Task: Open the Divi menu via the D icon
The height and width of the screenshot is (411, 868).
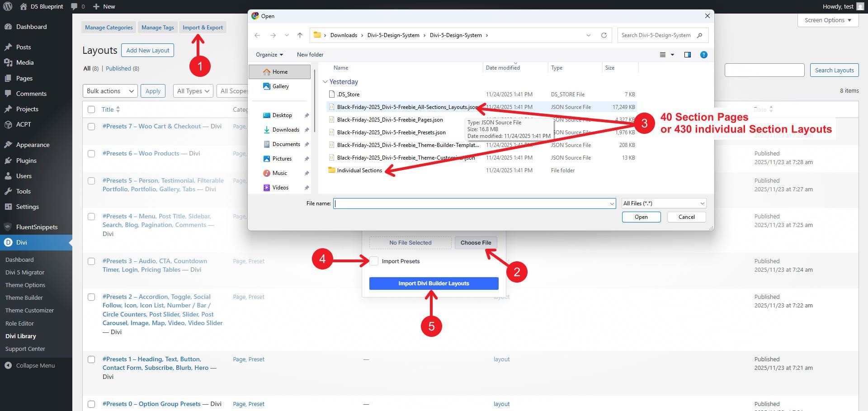Action: point(9,242)
